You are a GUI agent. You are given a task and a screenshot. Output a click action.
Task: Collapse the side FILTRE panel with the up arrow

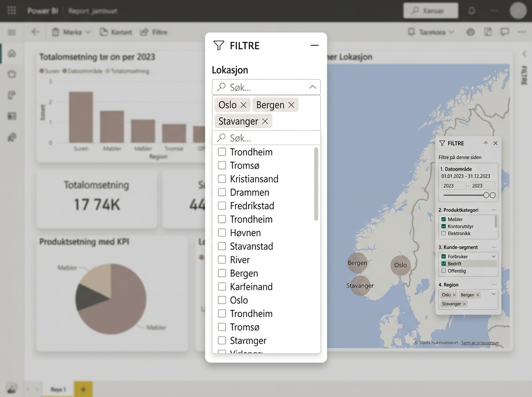pos(485,143)
